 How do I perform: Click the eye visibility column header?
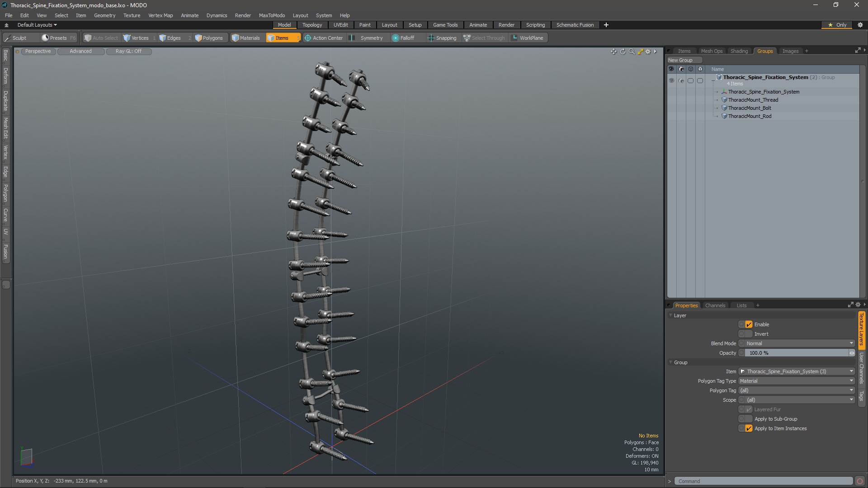point(671,69)
